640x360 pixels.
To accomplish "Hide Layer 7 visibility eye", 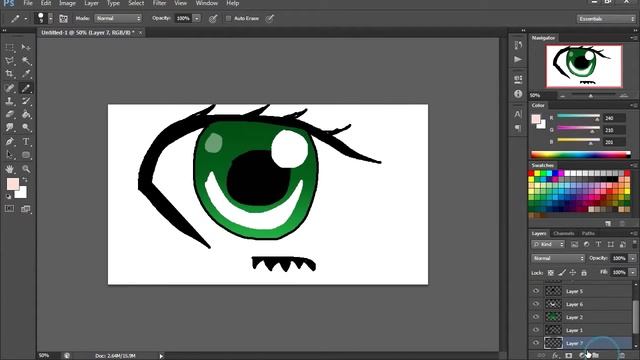I will click(x=536, y=343).
